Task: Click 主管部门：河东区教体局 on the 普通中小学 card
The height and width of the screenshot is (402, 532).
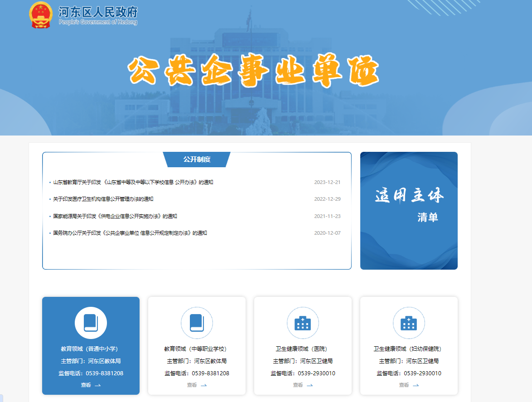Action: [91, 361]
